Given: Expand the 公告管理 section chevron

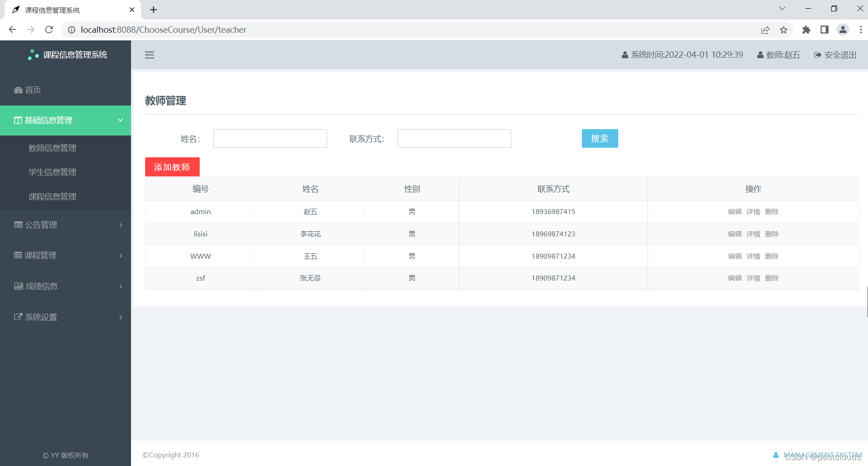Looking at the screenshot, I should (x=120, y=225).
